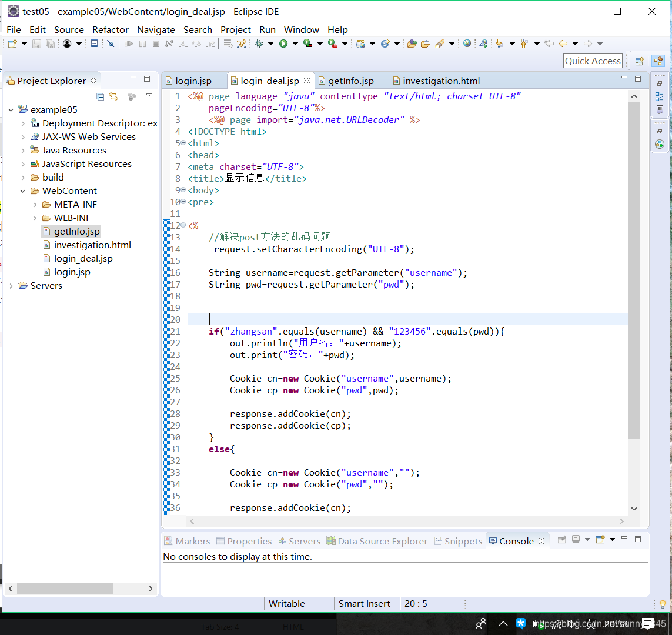This screenshot has width=672, height=635.
Task: Maximize the editor area
Action: point(638,79)
